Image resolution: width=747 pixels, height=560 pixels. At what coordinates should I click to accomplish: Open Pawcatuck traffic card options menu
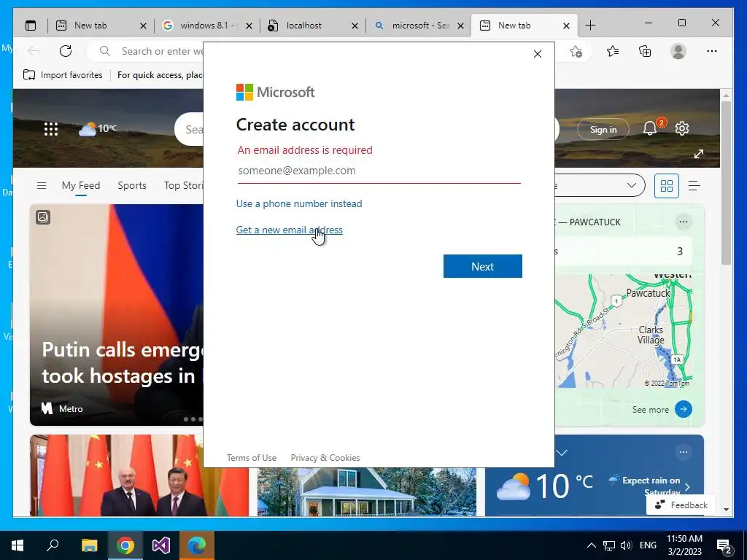click(683, 222)
